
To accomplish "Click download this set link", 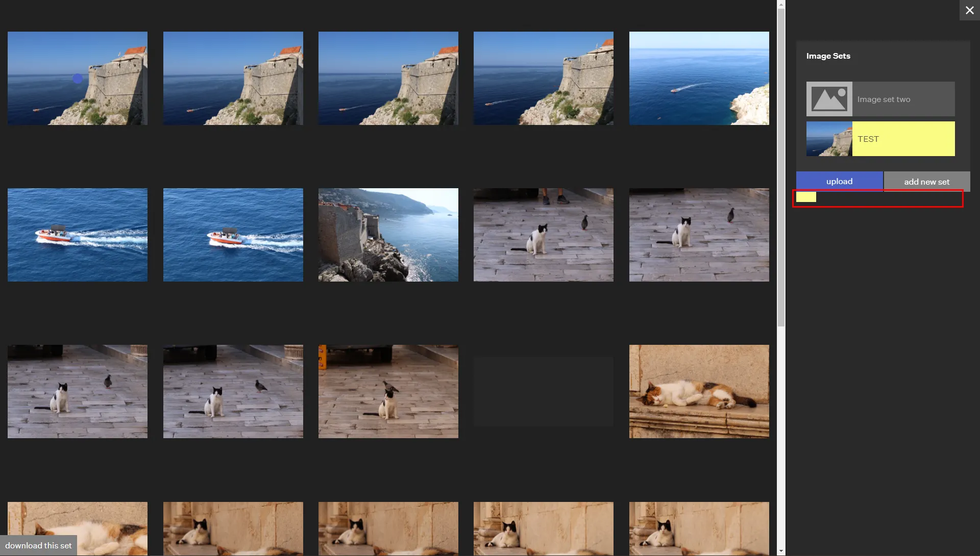I will pyautogui.click(x=38, y=545).
